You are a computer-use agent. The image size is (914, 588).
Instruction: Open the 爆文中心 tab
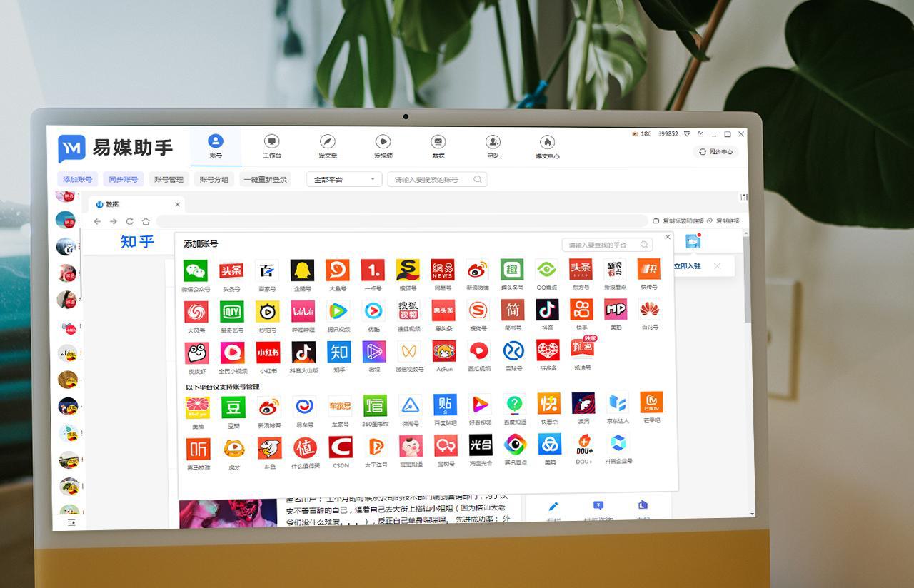pos(547,146)
